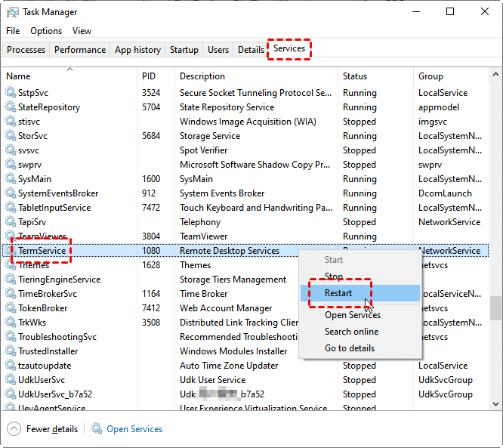503x448 pixels.
Task: Click the Task Manager title bar icon
Action: click(12, 12)
